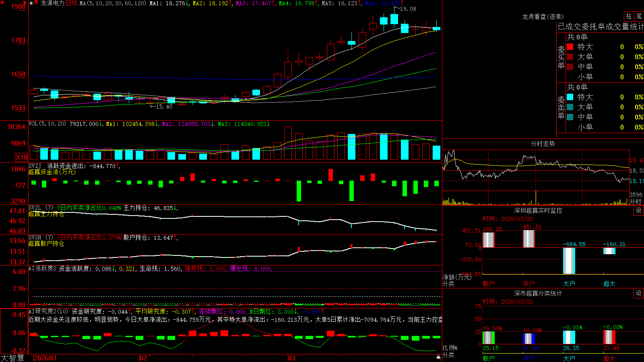This screenshot has height=362, width=644.
Task: Click the 02 month marker on time axis
Action: coord(143,358)
